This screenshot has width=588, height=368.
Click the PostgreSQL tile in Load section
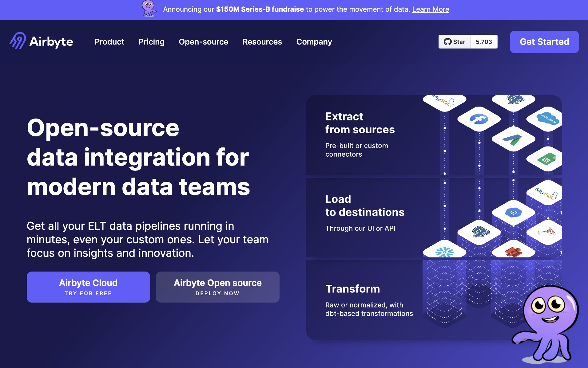(479, 233)
